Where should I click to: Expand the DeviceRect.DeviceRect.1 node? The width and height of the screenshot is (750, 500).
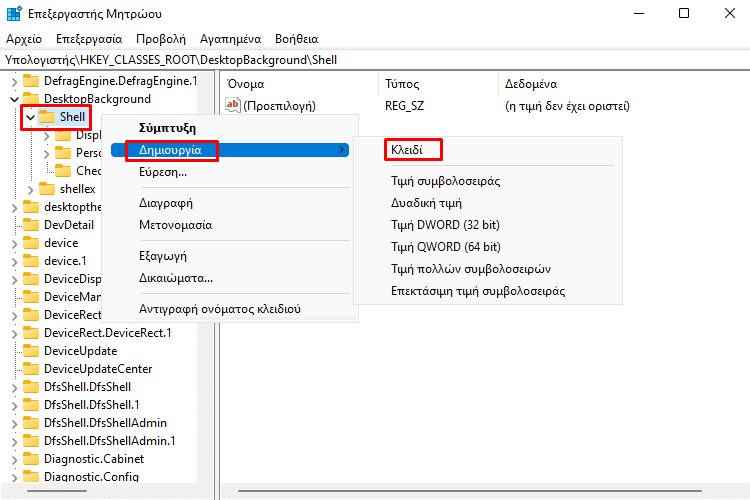click(x=14, y=333)
